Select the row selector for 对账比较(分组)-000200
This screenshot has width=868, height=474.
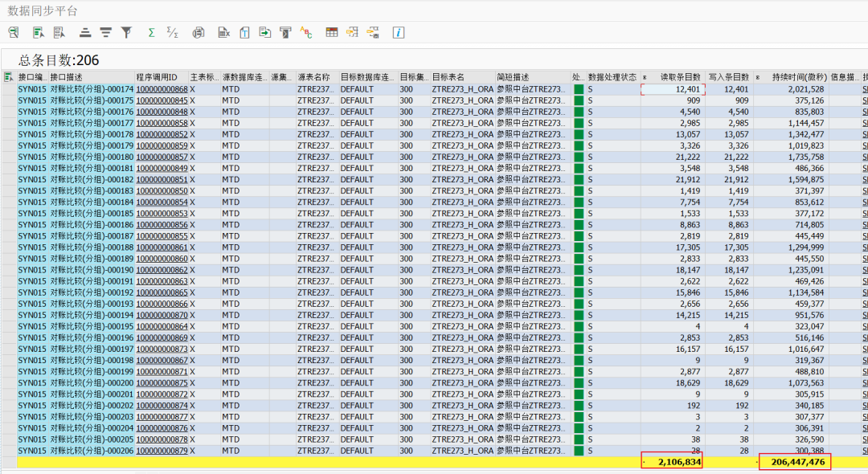[8, 382]
